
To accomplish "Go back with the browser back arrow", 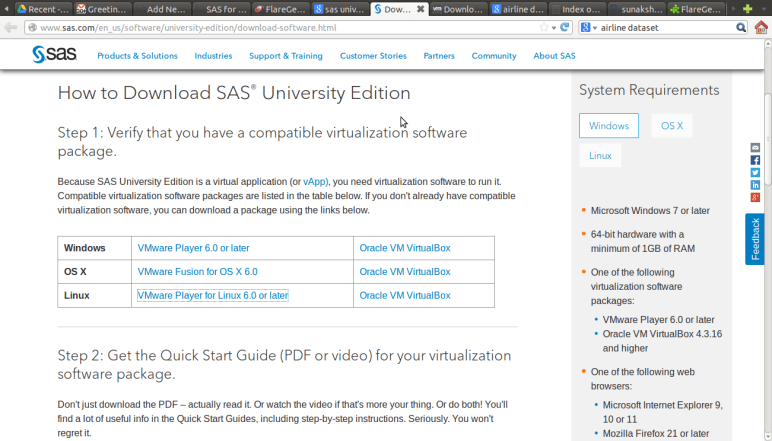I will tap(10, 28).
